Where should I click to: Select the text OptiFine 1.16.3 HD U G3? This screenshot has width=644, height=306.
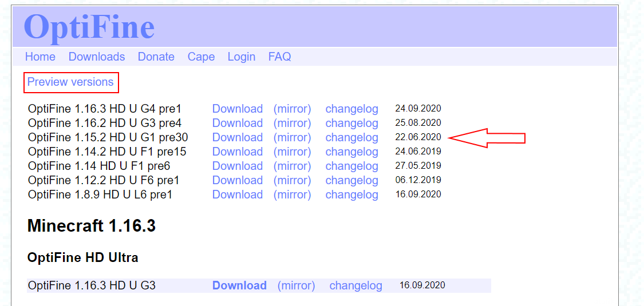(x=92, y=285)
